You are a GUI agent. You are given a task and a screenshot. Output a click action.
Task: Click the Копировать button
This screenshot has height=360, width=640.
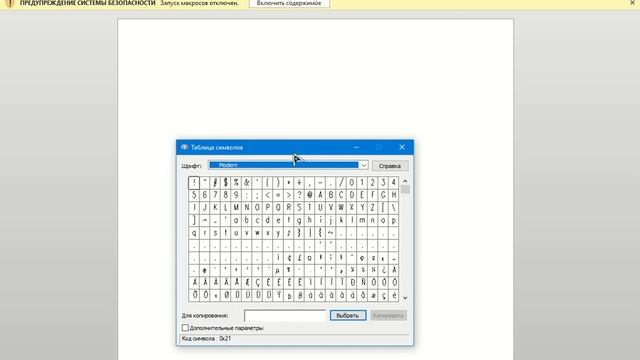[x=388, y=316]
